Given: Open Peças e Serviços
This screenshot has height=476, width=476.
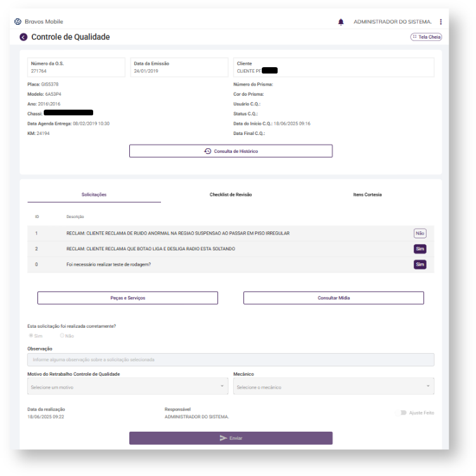Looking at the screenshot, I should coord(127,298).
